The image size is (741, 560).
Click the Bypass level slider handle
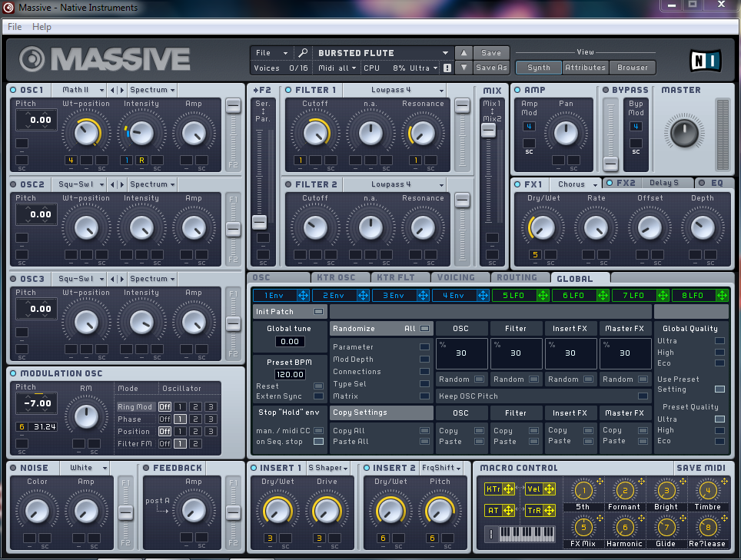click(x=610, y=164)
